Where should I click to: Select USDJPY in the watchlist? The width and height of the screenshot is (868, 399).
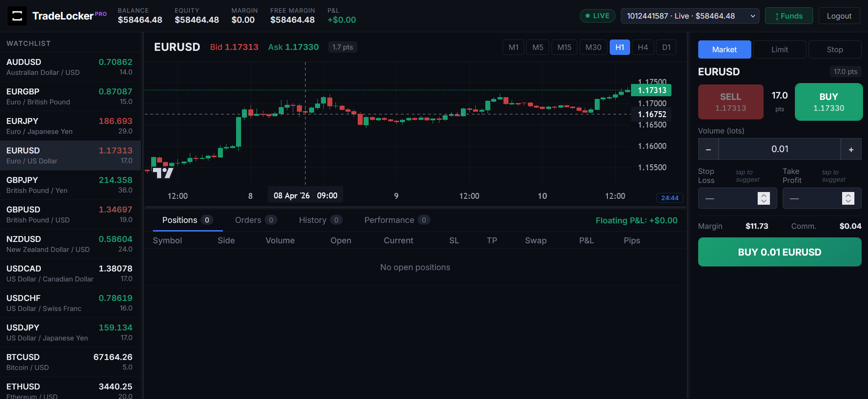[x=70, y=332]
